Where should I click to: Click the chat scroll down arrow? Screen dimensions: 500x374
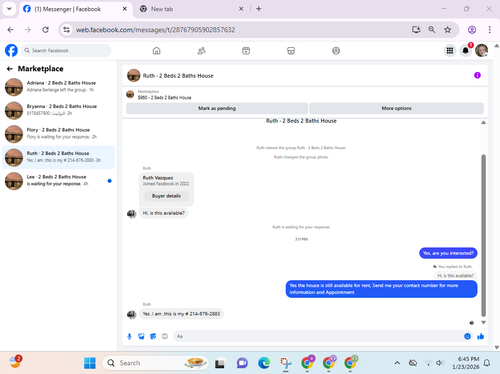[483, 323]
